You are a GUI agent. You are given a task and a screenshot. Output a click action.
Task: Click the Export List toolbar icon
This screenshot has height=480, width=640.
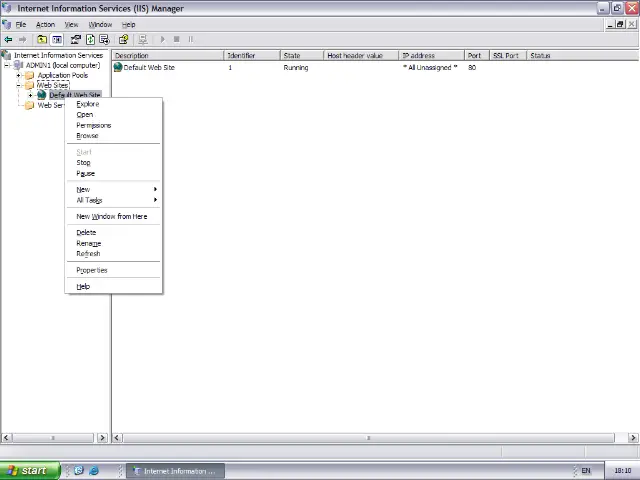[104, 40]
